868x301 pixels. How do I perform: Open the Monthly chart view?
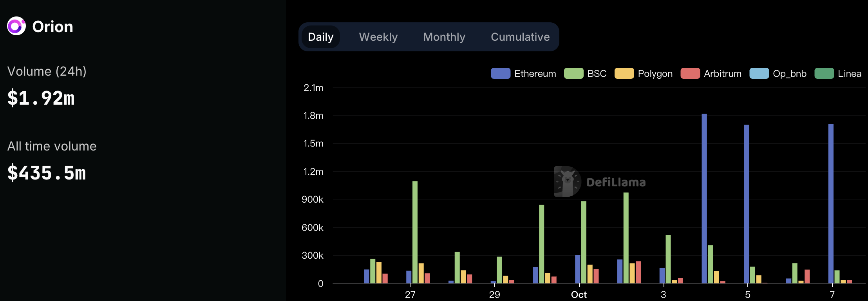(444, 37)
